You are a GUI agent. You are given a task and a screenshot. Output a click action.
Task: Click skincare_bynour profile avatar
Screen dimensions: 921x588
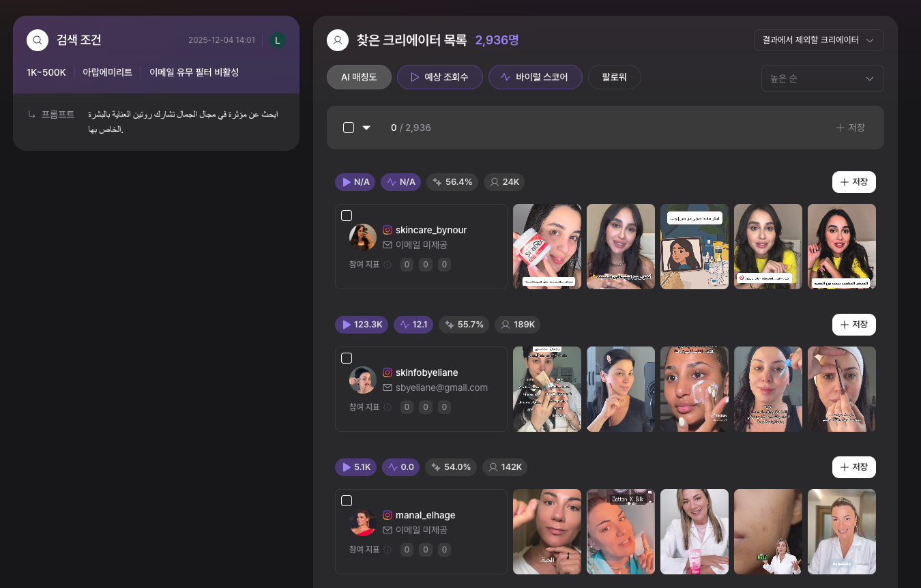click(x=363, y=237)
